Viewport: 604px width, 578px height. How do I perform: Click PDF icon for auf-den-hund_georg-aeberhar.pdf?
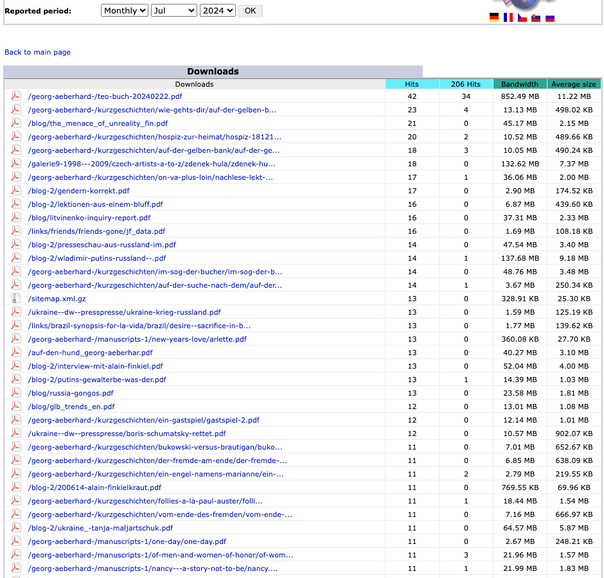(16, 352)
